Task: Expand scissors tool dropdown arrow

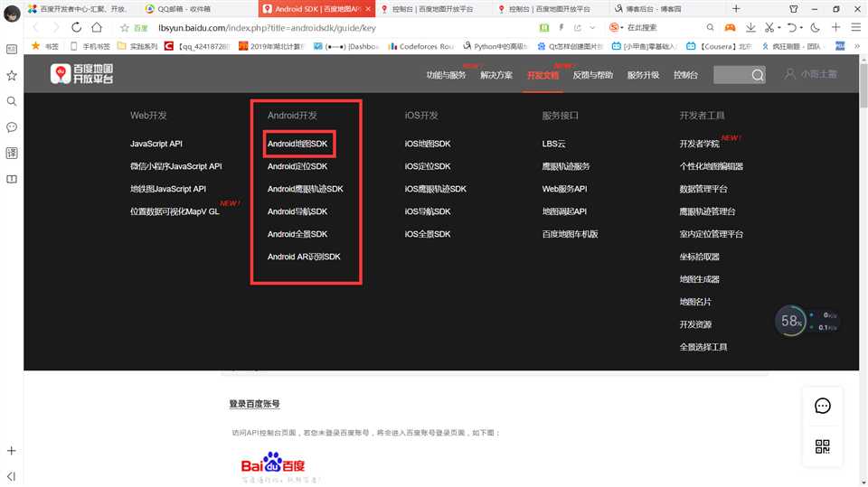Action: click(x=778, y=28)
